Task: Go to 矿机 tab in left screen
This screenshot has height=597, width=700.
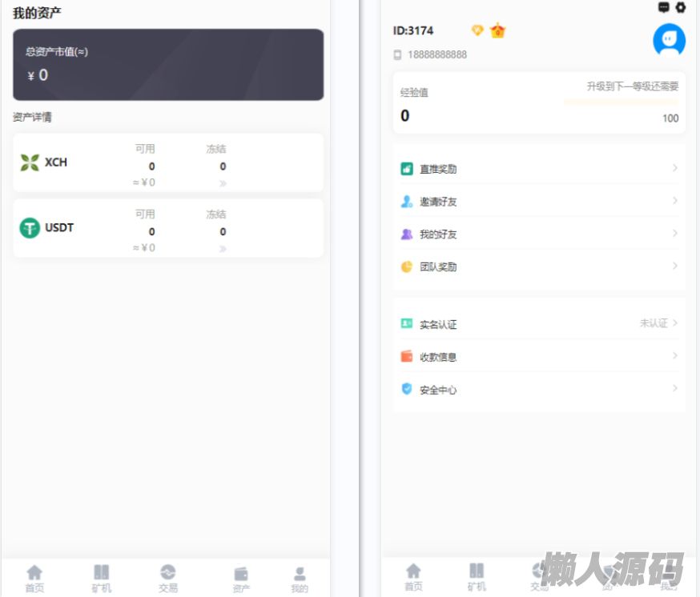Action: 102,579
